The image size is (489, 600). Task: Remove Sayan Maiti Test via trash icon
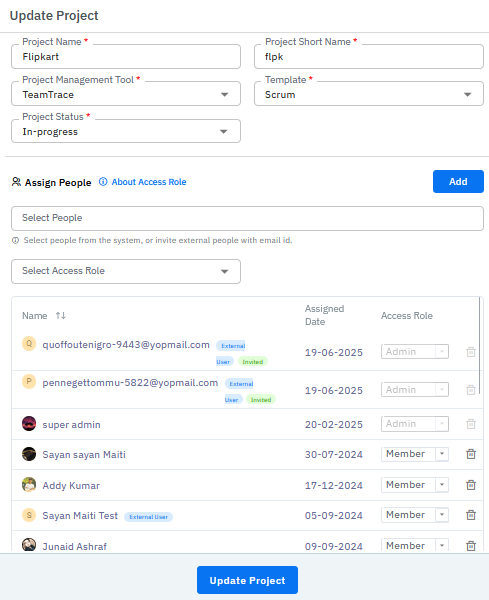[x=471, y=515]
